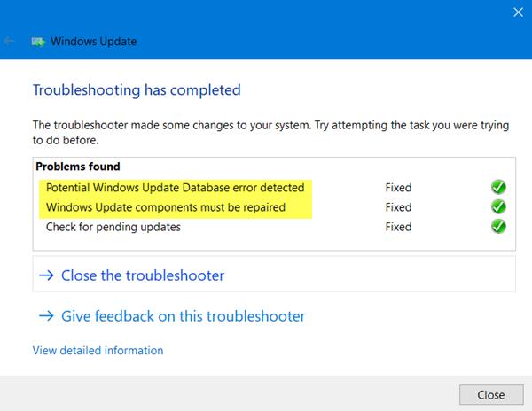
Task: Click arrow icon beside Give feedback
Action: coord(46,316)
